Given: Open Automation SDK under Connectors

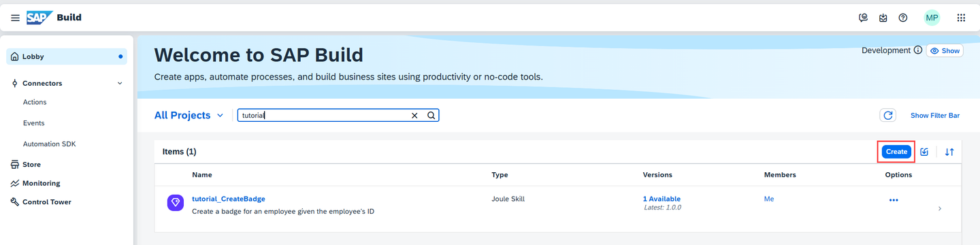Looking at the screenshot, I should click(49, 144).
